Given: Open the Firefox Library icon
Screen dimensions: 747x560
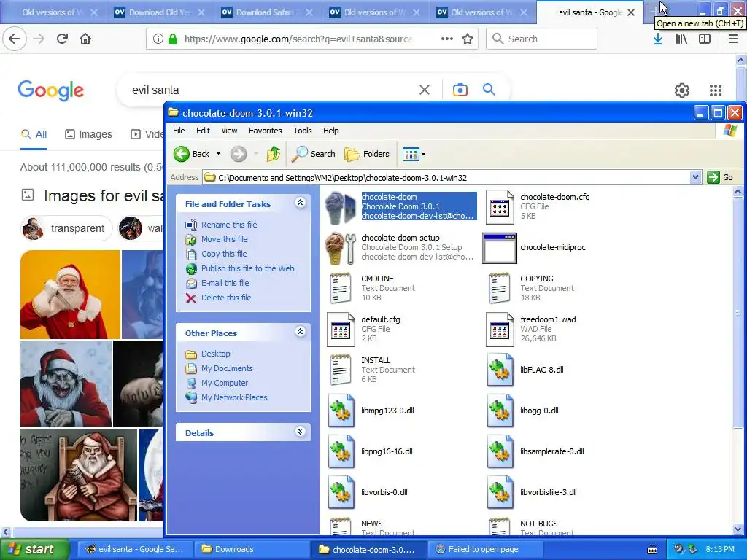Looking at the screenshot, I should coord(681,39).
